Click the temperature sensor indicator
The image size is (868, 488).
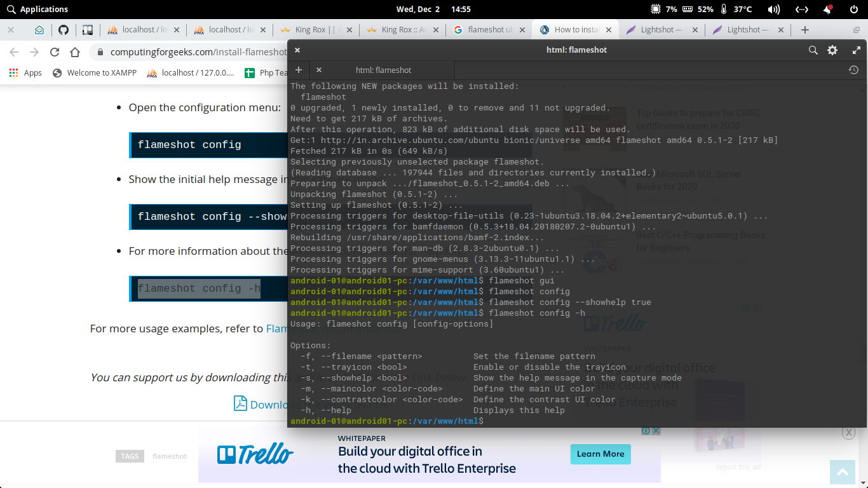pos(736,9)
